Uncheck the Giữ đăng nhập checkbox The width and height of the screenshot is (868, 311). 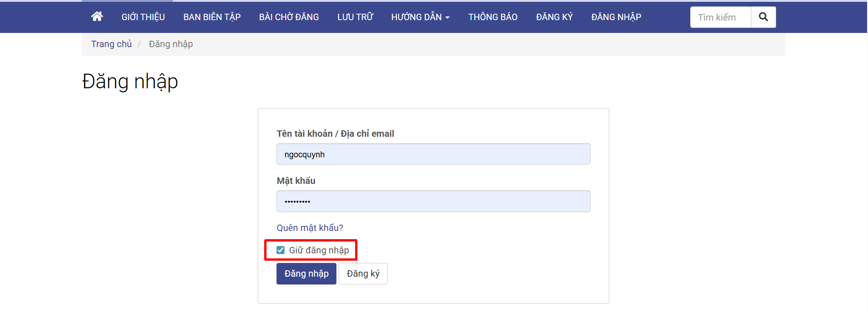pos(281,250)
